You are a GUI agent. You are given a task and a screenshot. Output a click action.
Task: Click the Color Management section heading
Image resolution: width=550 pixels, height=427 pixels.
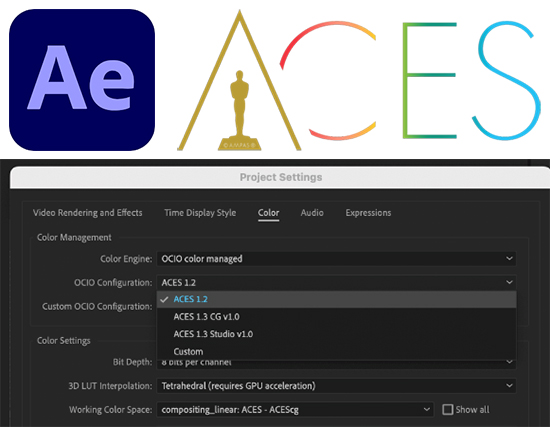click(x=74, y=238)
